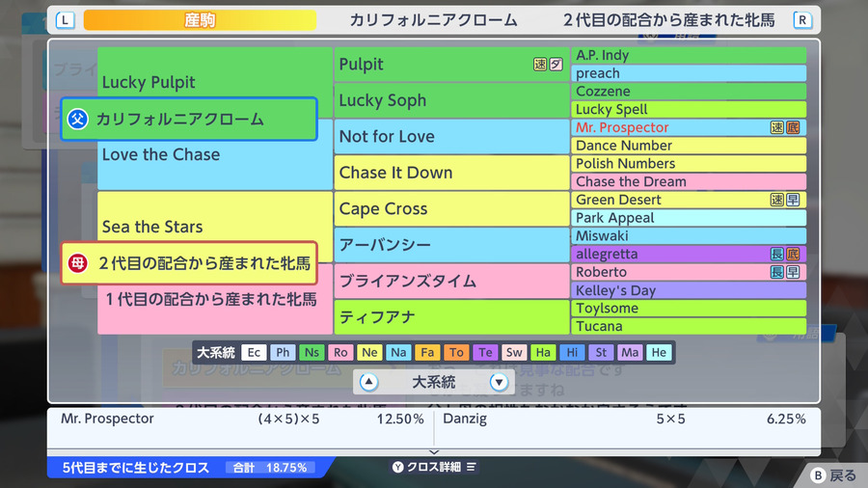The height and width of the screenshot is (488, 868).
Task: Click the Sw lineage color swatch
Action: (x=514, y=352)
